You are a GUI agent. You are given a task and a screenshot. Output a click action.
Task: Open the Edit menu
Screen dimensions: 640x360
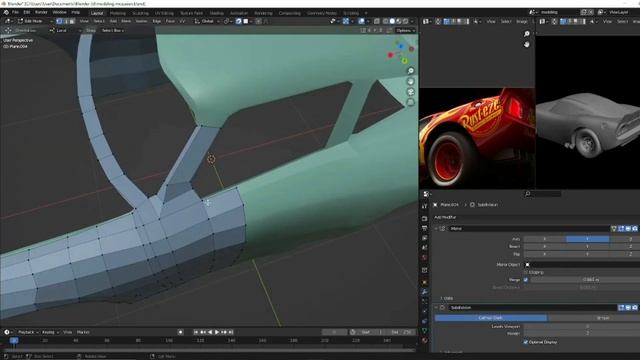(x=27, y=12)
